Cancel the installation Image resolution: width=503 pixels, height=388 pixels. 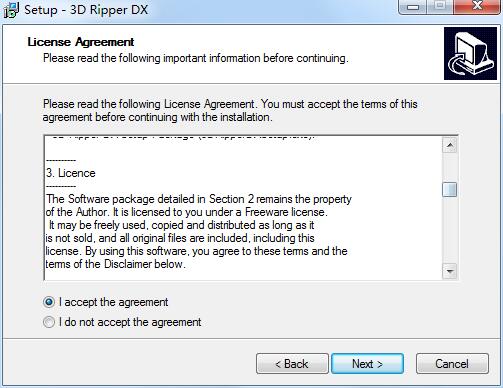coord(452,364)
